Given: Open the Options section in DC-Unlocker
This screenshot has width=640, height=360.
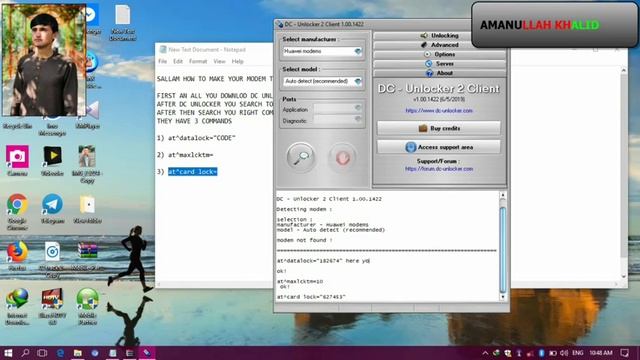Looking at the screenshot, I should [x=440, y=54].
